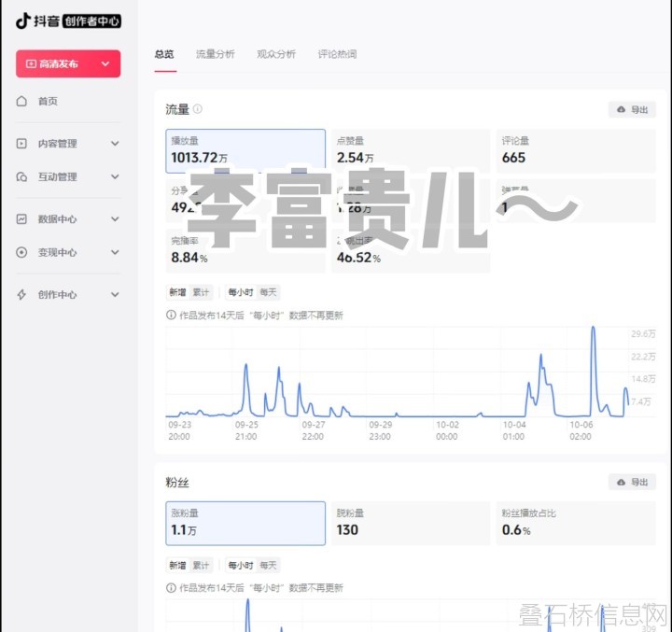This screenshot has width=672, height=632.
Task: Select 每天 toggle in the 粉丝 section
Action: click(x=269, y=565)
